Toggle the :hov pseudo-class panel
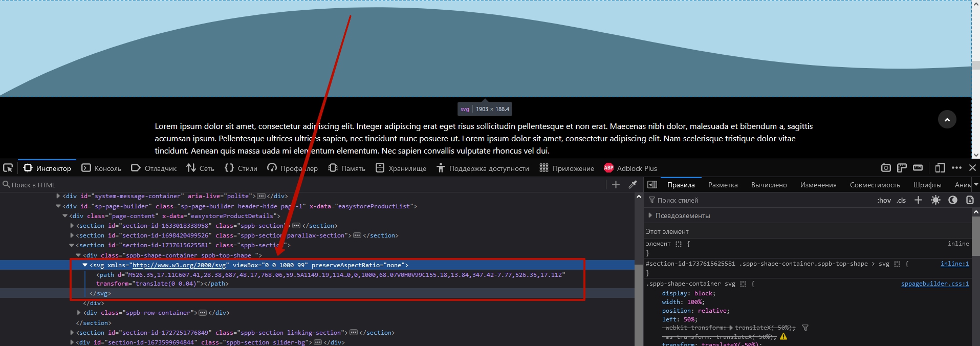Image resolution: width=980 pixels, height=346 pixels. point(884,200)
